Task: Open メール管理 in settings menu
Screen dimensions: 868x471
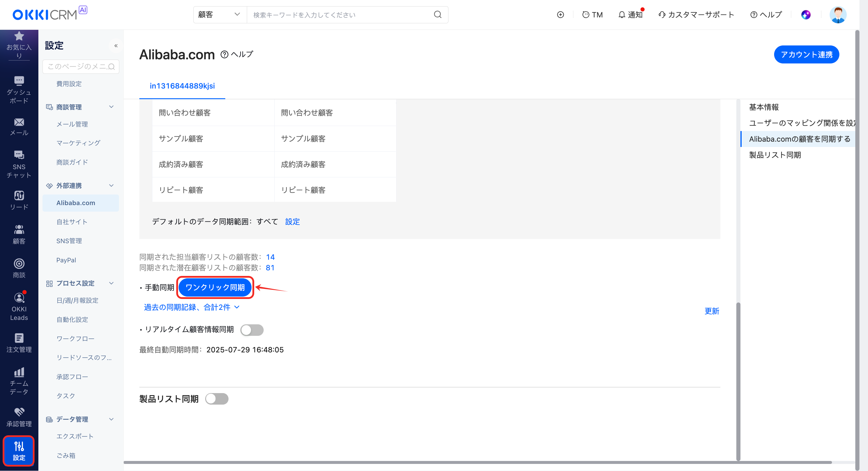Action: click(72, 124)
